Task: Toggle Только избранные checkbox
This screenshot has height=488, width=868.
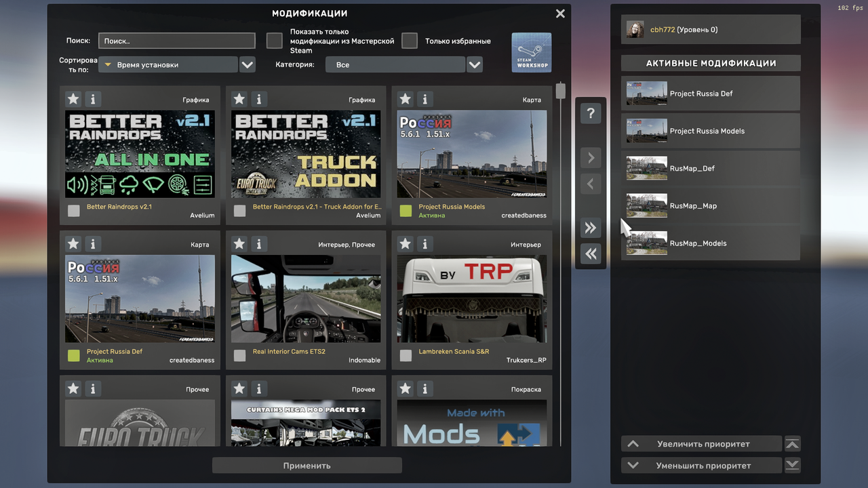Action: 410,41
